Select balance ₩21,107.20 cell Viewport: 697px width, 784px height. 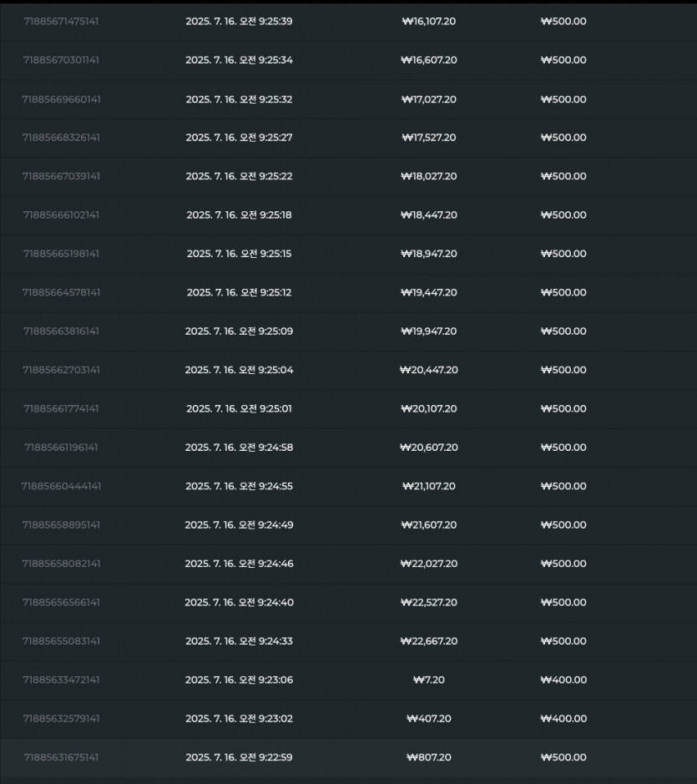tap(429, 486)
